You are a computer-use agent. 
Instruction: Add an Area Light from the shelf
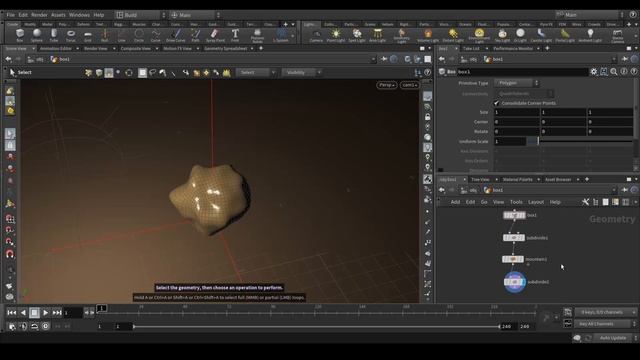tap(378, 36)
